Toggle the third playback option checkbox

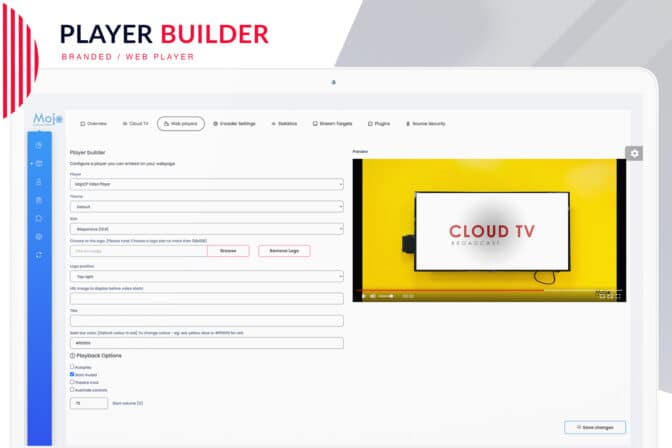click(x=72, y=382)
